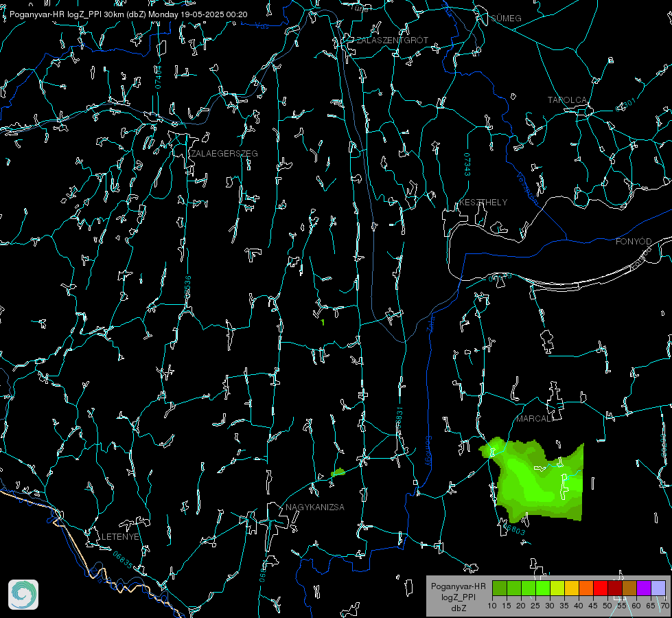
Task: Click the NAGYKANIZSA town label
Action: (315, 507)
